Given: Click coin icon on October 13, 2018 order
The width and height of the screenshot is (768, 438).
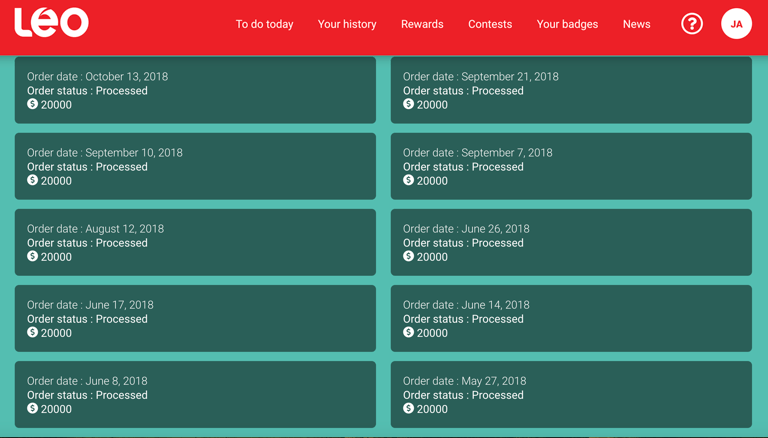Looking at the screenshot, I should click(33, 104).
